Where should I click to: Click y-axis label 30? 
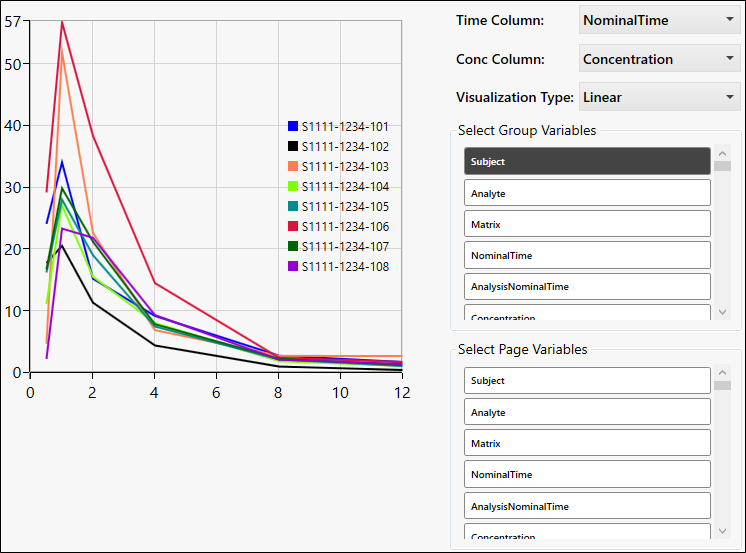(x=12, y=188)
